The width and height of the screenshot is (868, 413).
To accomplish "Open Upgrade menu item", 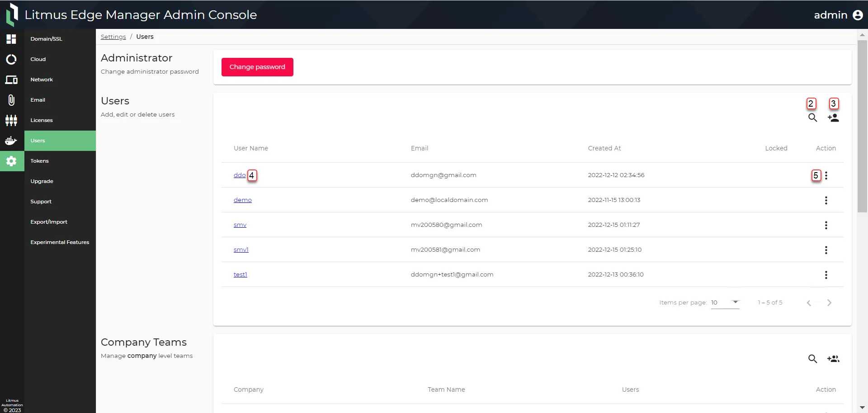I will 60,181.
